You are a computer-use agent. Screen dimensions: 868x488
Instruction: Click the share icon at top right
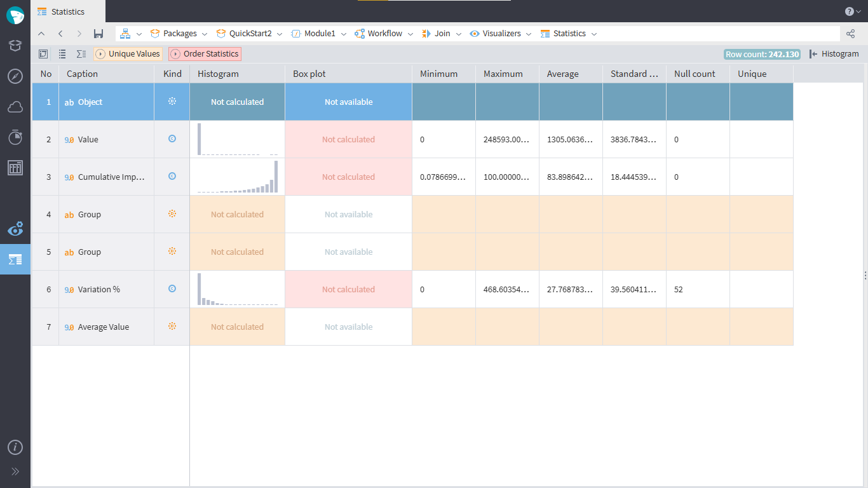[x=851, y=34]
